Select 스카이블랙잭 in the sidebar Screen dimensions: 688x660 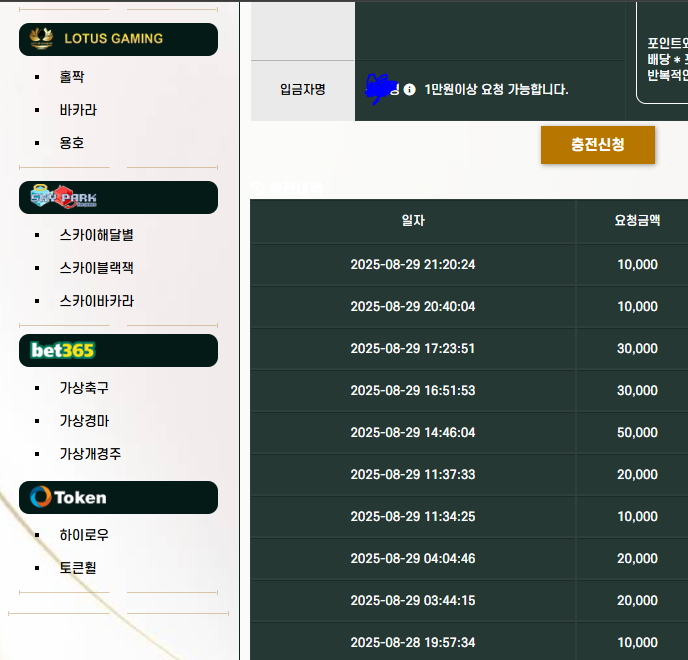click(x=97, y=268)
